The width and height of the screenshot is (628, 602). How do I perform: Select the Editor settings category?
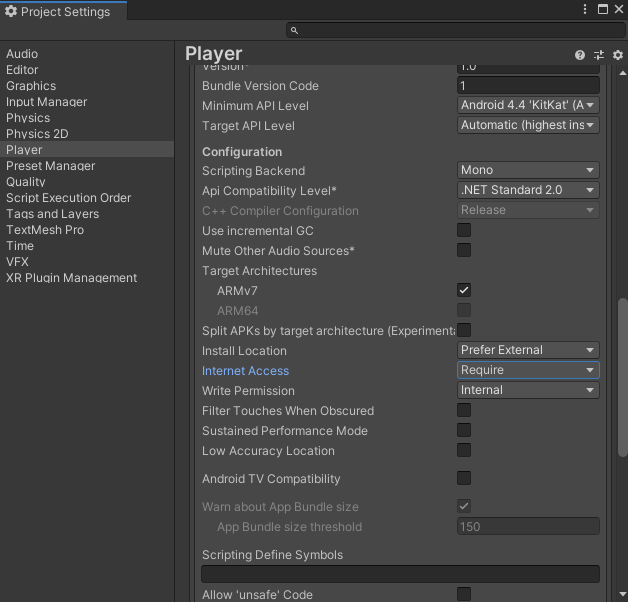click(x=87, y=70)
